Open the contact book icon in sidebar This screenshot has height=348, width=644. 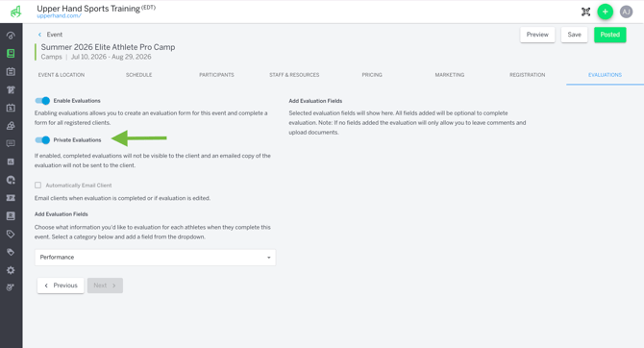(x=11, y=215)
